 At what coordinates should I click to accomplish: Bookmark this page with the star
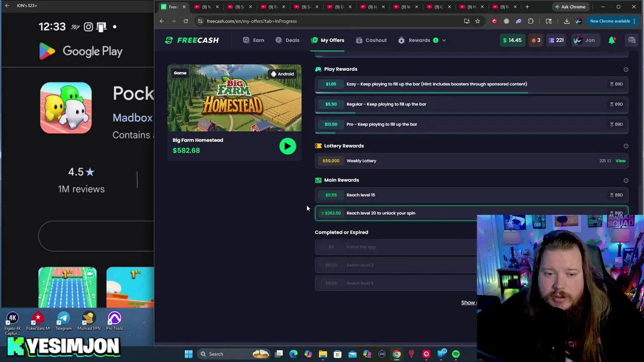pyautogui.click(x=477, y=21)
